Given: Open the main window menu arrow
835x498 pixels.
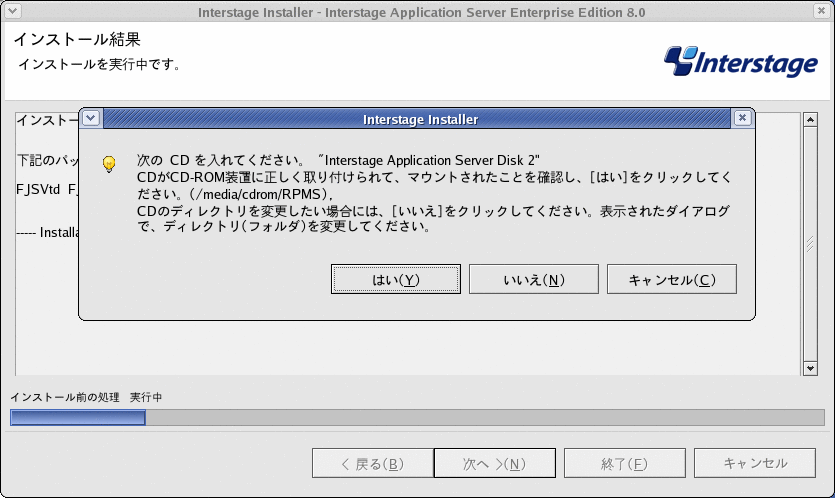Looking at the screenshot, I should pyautogui.click(x=12, y=10).
